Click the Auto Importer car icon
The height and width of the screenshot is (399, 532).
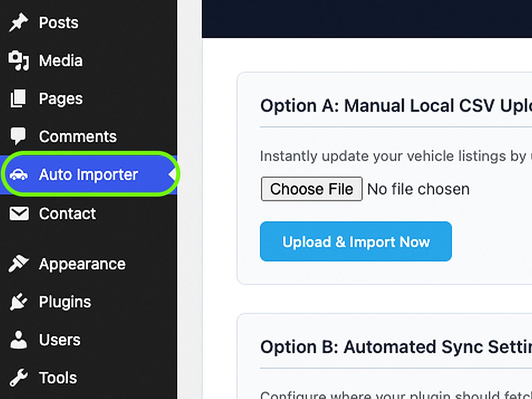click(x=19, y=175)
